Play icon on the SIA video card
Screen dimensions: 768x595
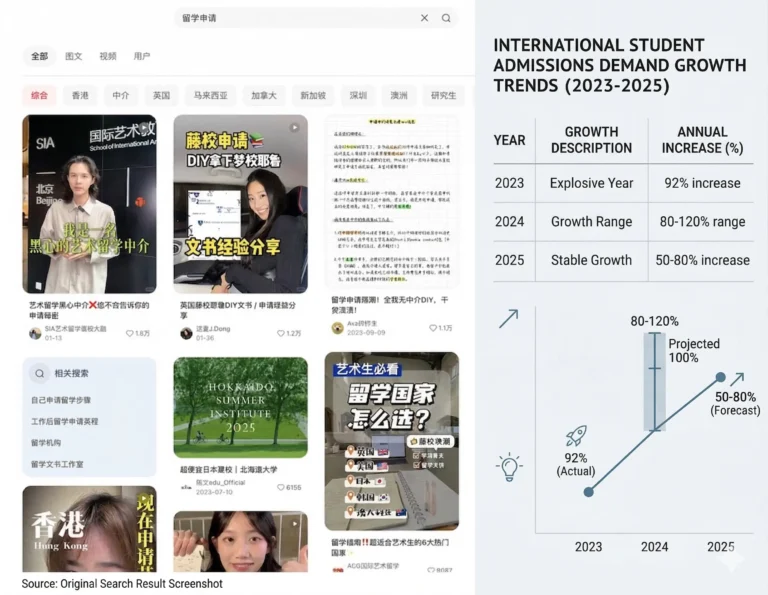point(143,128)
